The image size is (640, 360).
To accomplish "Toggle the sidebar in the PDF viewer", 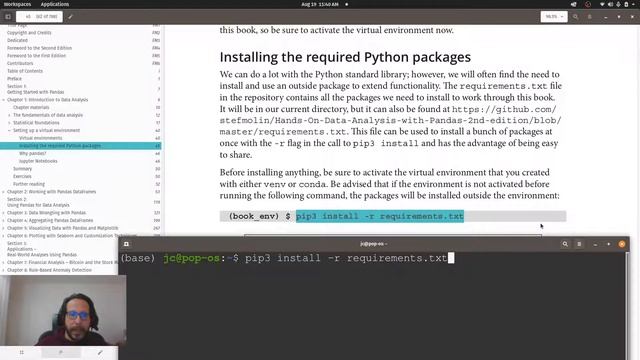I will (8, 17).
